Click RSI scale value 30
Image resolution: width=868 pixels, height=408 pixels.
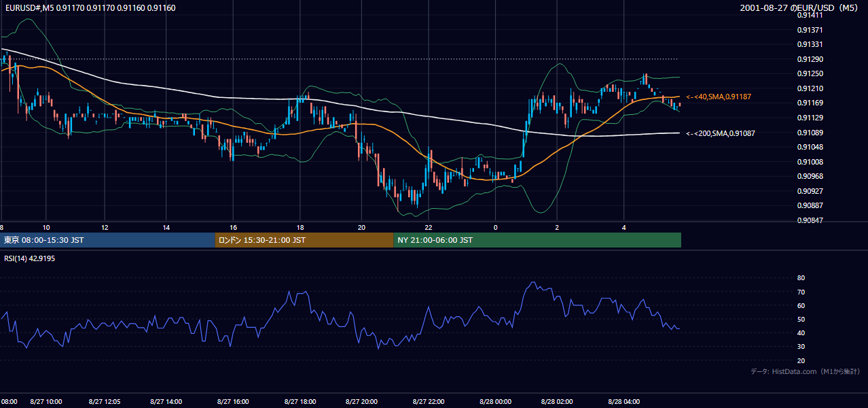(x=801, y=347)
